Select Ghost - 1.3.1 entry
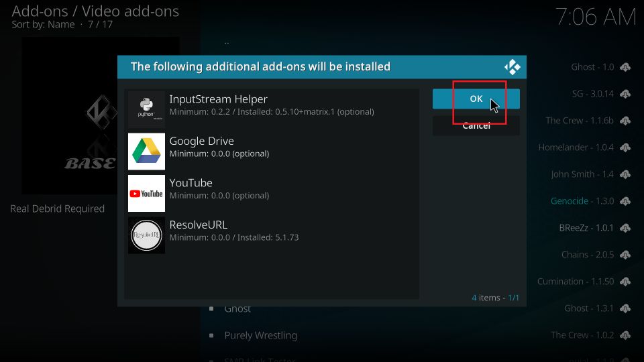The image size is (644, 362). coord(588,308)
